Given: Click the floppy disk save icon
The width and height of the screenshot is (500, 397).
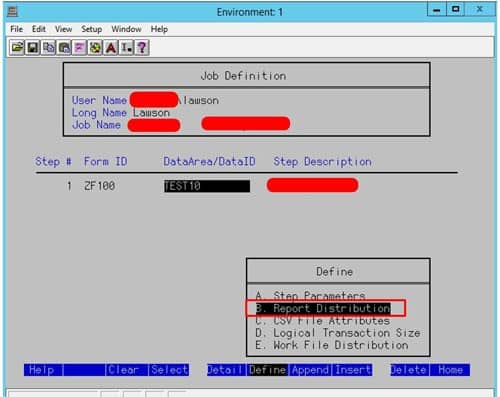Looking at the screenshot, I should pos(32,48).
